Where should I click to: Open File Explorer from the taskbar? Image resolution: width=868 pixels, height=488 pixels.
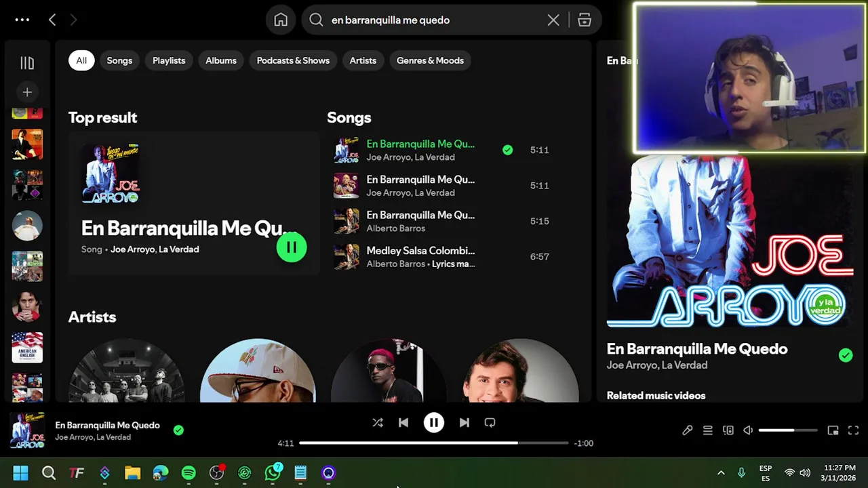[x=132, y=473]
